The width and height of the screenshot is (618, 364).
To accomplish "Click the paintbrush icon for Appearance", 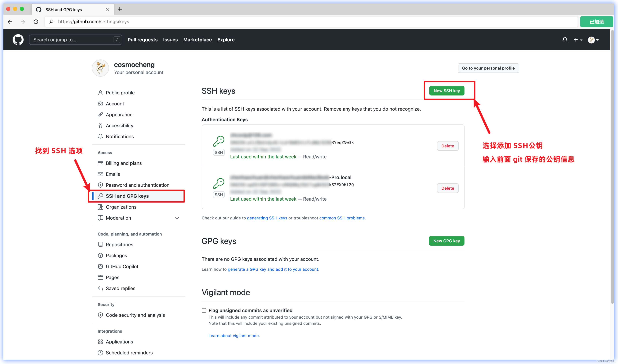I will [x=100, y=115].
